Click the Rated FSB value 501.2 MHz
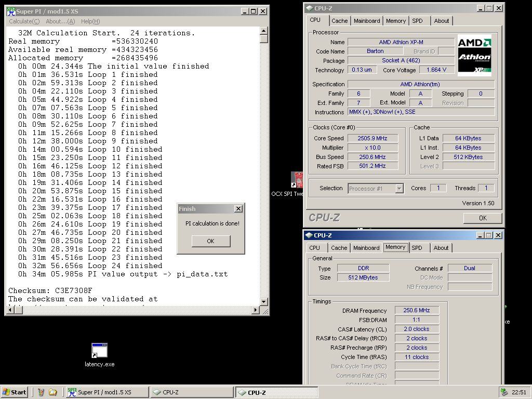The image size is (532, 399). coord(373,166)
